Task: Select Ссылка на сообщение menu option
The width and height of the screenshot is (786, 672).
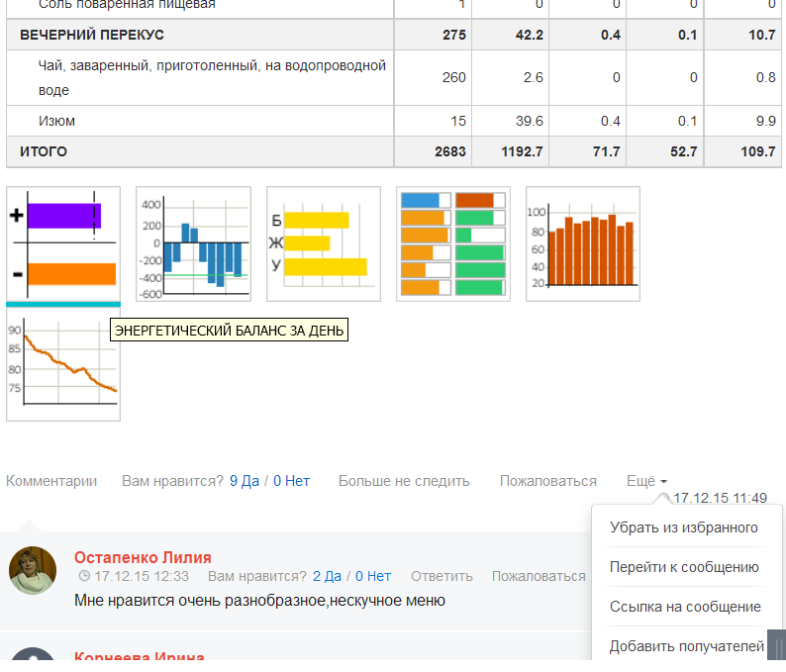Action: click(685, 607)
